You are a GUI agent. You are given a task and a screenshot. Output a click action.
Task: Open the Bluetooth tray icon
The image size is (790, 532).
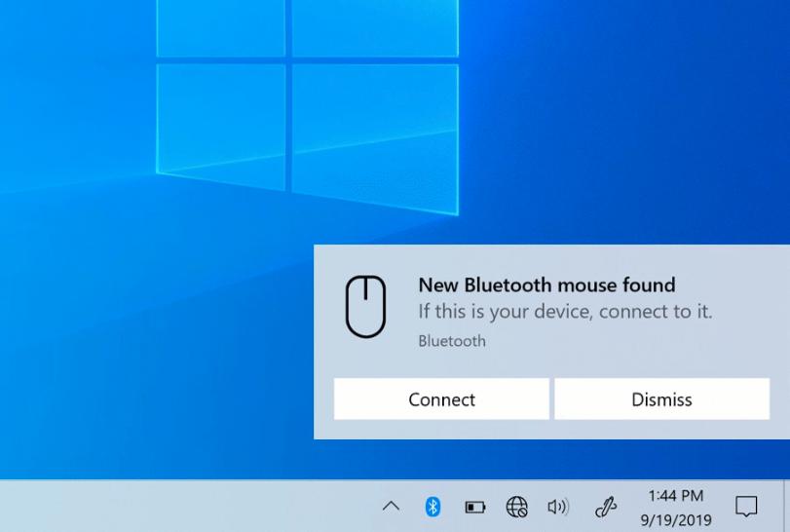(433, 507)
